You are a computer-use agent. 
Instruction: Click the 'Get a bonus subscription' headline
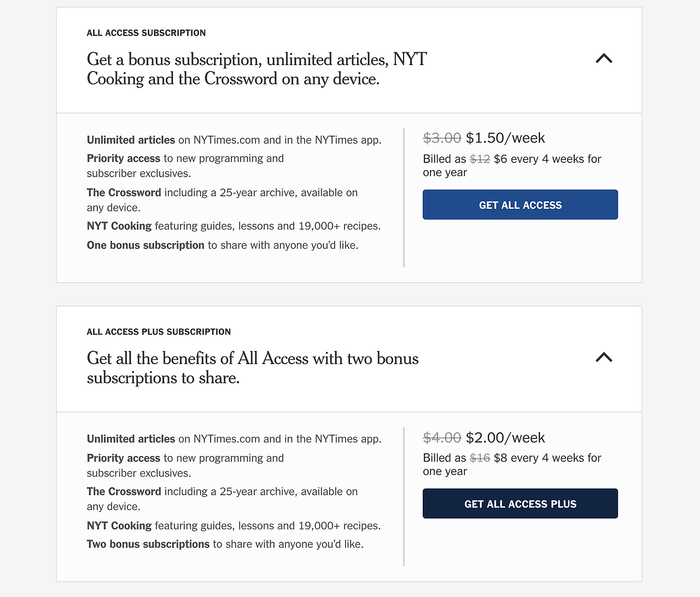tap(256, 69)
